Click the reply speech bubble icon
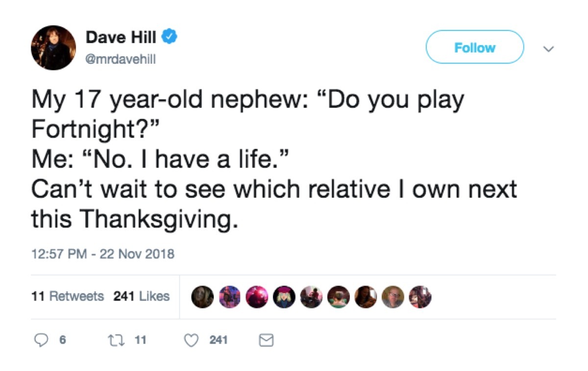This screenshot has width=588, height=371. (x=43, y=339)
